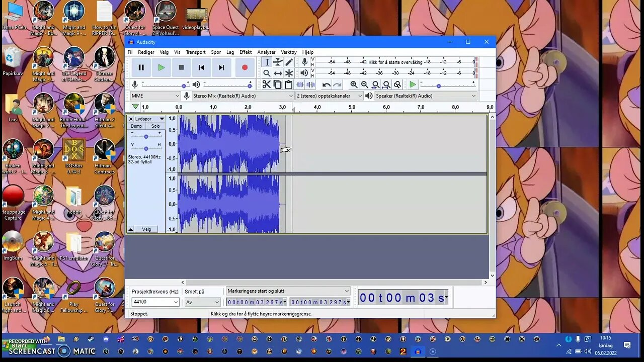Click the Paste clipboard icon
The width and height of the screenshot is (644, 362).
pos(289,85)
